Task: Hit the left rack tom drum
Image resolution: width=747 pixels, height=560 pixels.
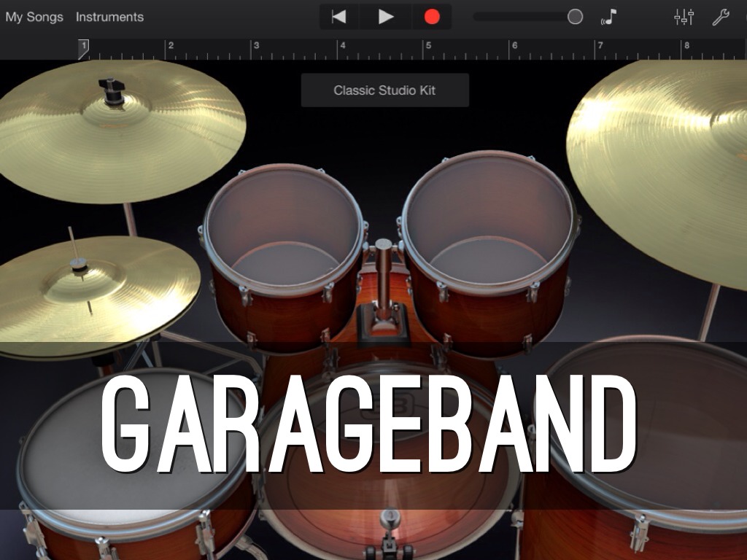Action: 283,226
